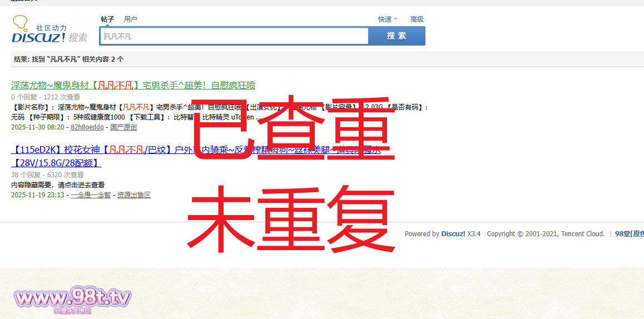The height and width of the screenshot is (319, 644).
Task: Go to the 国产原创 forum section
Action: pos(123,127)
